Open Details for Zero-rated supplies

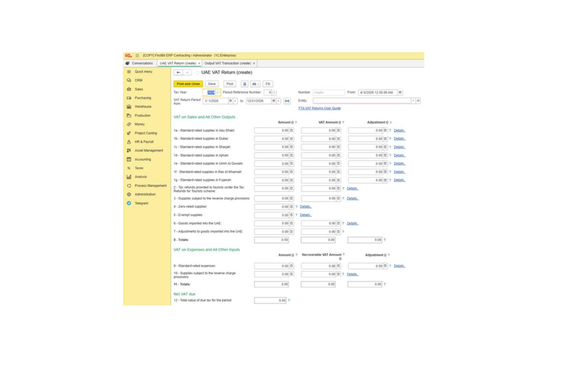pos(305,206)
